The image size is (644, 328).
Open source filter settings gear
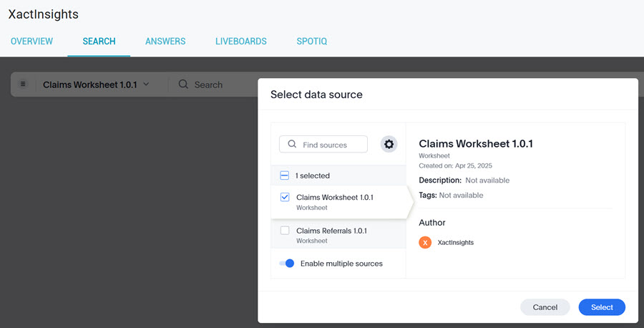pyautogui.click(x=389, y=145)
